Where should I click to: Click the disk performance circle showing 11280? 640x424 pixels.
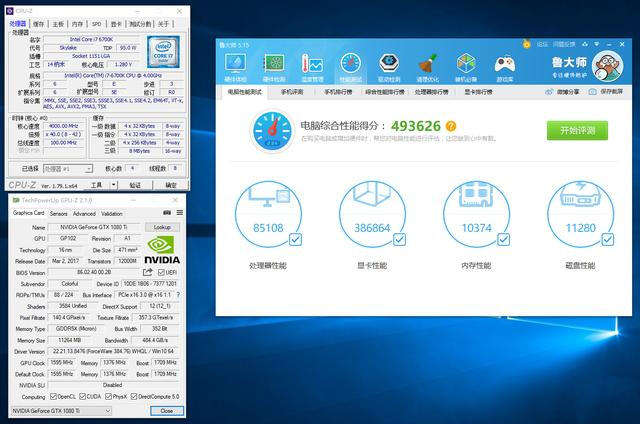pos(580,214)
